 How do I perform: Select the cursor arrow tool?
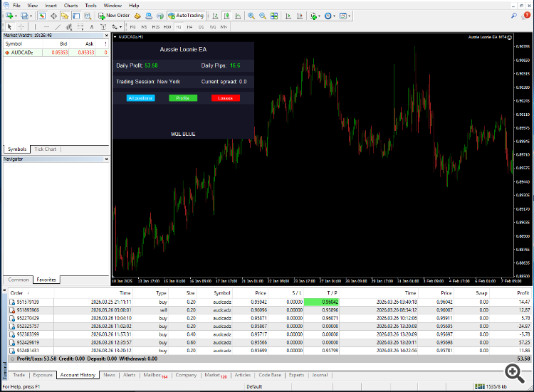click(x=9, y=26)
